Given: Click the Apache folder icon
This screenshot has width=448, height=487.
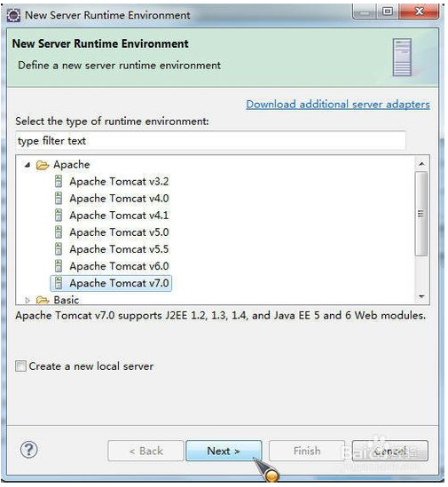Looking at the screenshot, I should tap(43, 165).
